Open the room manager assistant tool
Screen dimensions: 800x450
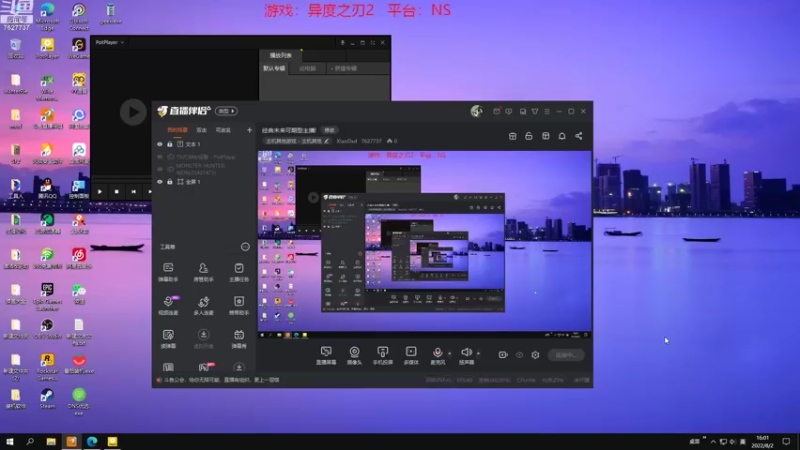tap(203, 272)
